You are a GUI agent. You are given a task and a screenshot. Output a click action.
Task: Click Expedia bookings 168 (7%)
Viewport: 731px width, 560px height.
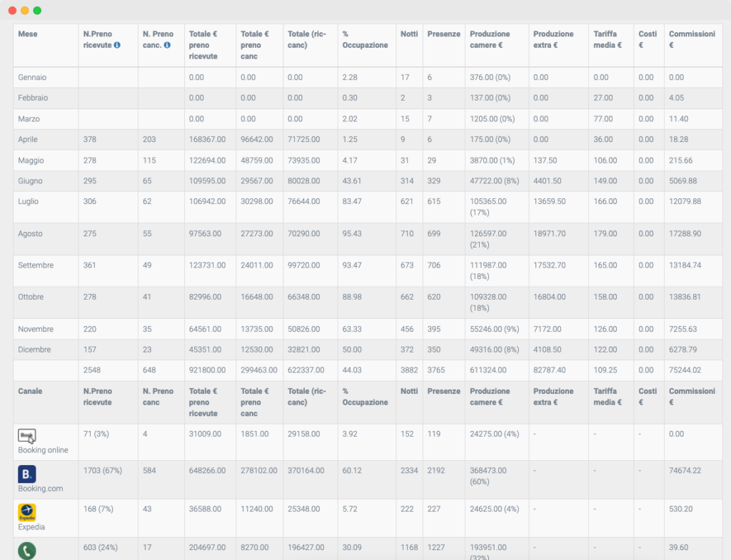coord(99,509)
